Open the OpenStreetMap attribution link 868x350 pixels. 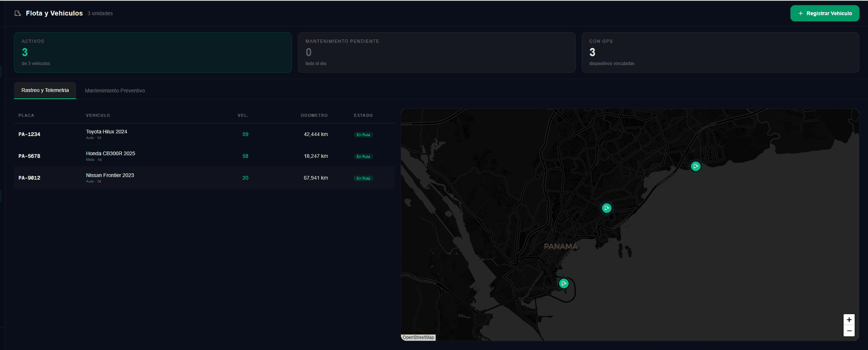pyautogui.click(x=418, y=337)
